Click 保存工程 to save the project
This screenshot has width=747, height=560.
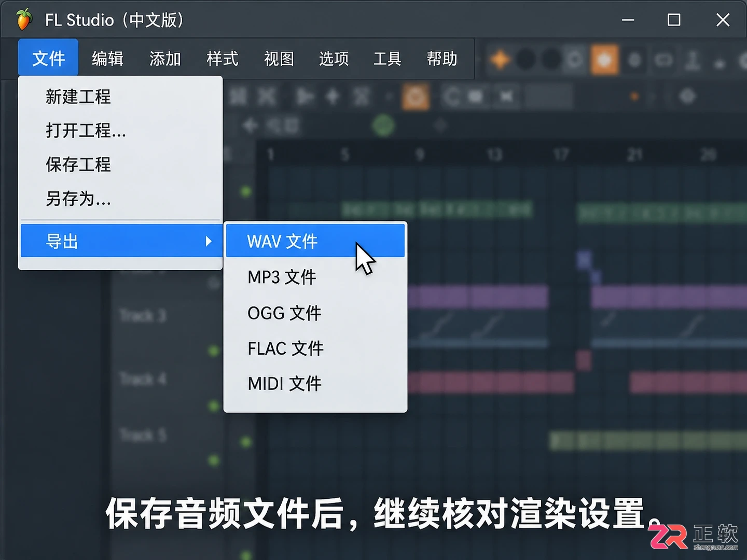pyautogui.click(x=120, y=164)
